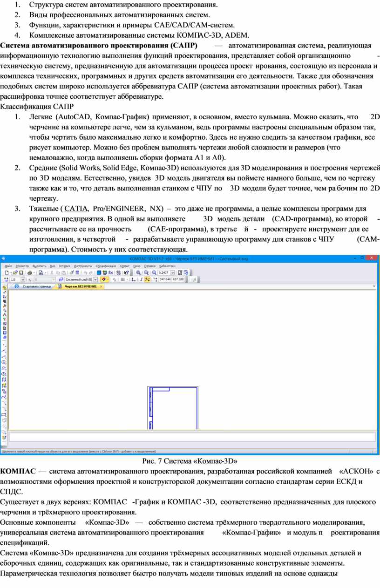Open the f(x) variables panel
This screenshot has width=380, height=588.
pos(111,272)
